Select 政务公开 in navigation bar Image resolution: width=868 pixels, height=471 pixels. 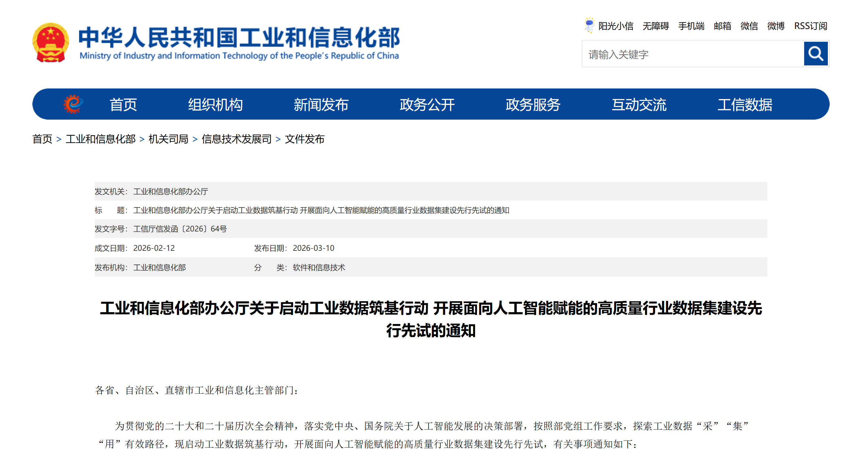(x=427, y=104)
